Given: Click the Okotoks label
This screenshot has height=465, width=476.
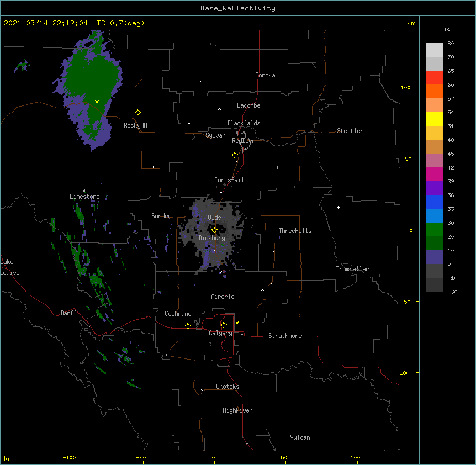Looking at the screenshot, I should pos(228,387).
